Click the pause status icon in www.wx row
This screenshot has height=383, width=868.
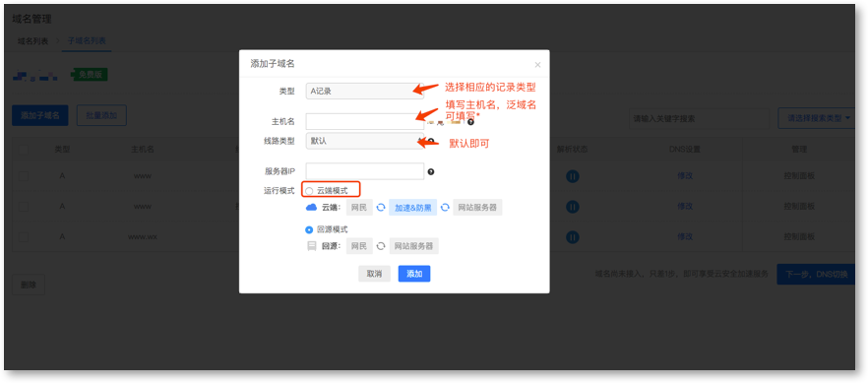(x=573, y=237)
